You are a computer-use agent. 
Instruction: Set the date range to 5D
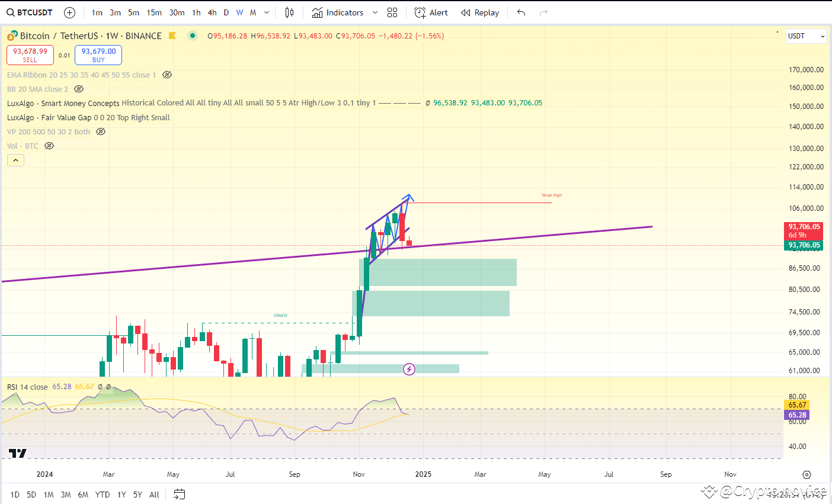coord(31,495)
